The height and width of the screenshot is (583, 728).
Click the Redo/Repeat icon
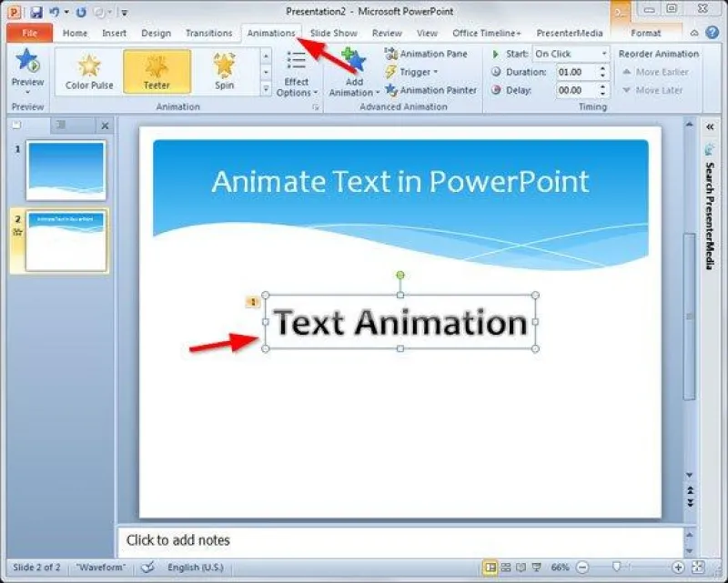[x=81, y=12]
